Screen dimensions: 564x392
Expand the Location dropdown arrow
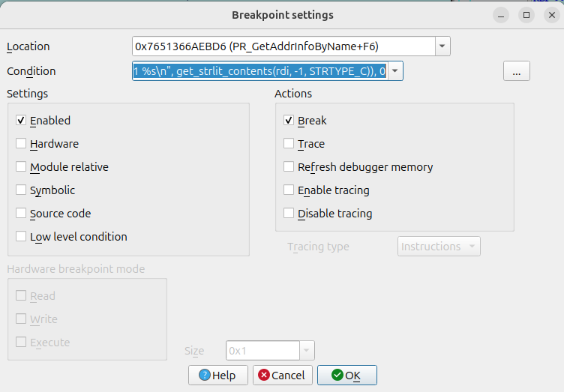(442, 46)
